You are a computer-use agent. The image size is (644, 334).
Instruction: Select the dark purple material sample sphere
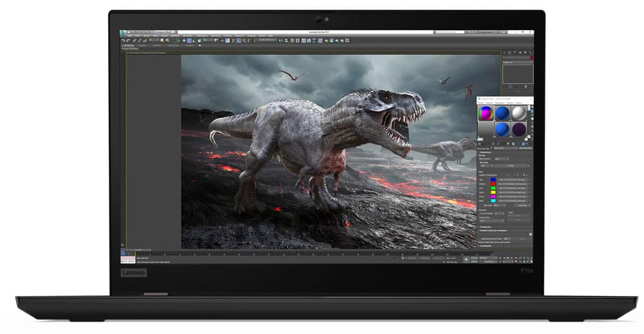(518, 129)
